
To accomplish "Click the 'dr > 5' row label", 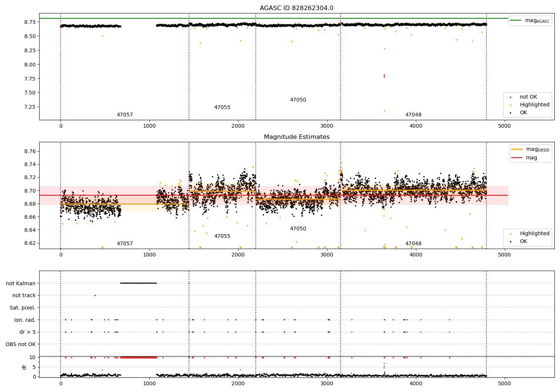I will pos(28,332).
